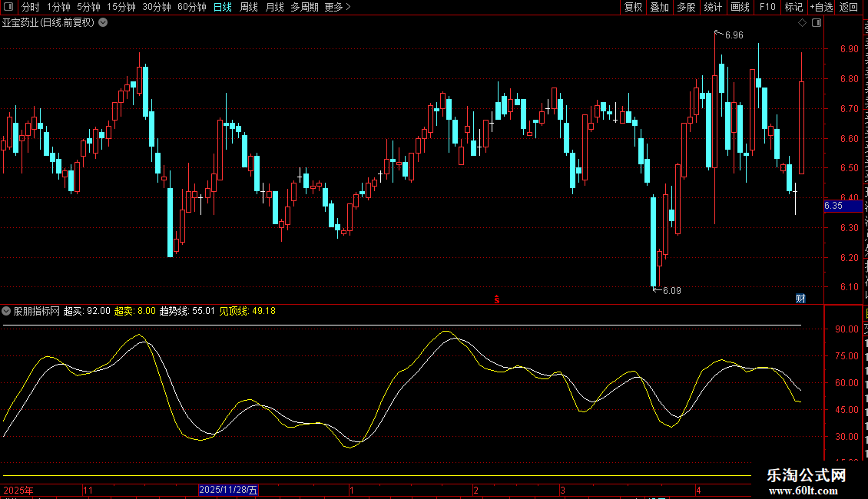
Task: Click the 返回 back button
Action: pos(849,7)
